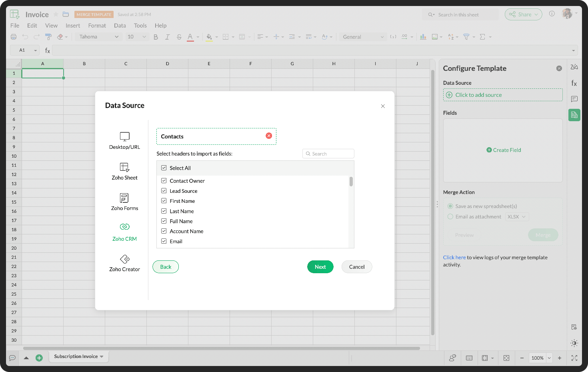Image resolution: width=588 pixels, height=372 pixels.
Task: Toggle strikethrough formatting
Action: [x=179, y=37]
